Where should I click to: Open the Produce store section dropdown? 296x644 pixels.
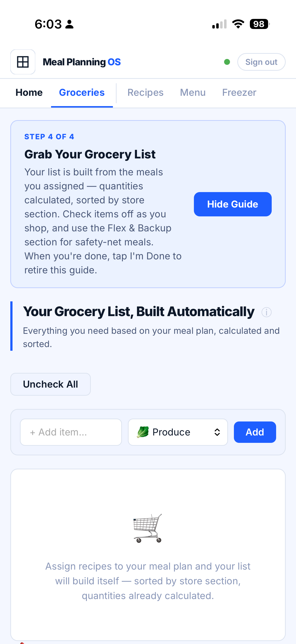178,432
